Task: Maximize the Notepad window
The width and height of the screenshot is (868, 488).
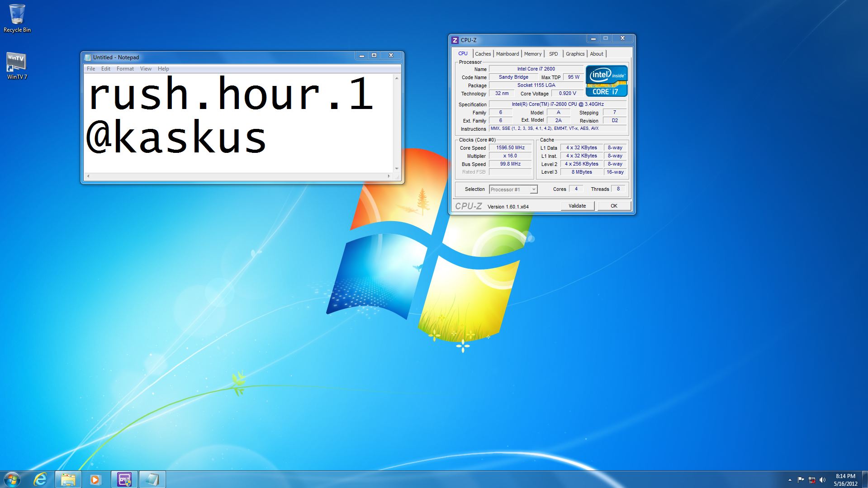Action: point(374,55)
